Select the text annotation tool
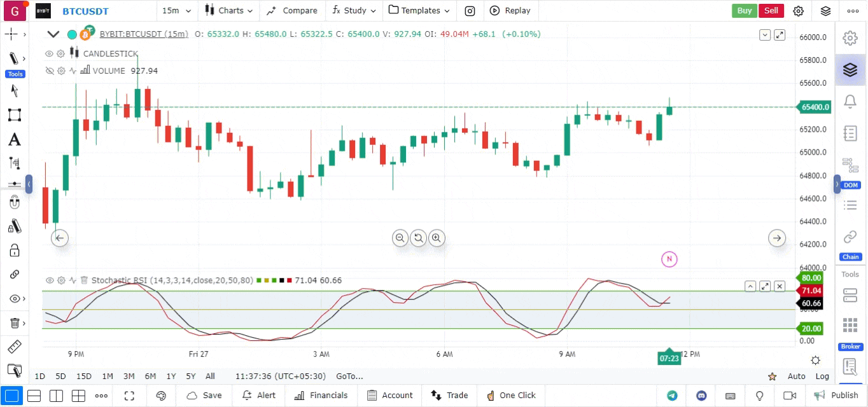This screenshot has width=868, height=407. click(14, 139)
